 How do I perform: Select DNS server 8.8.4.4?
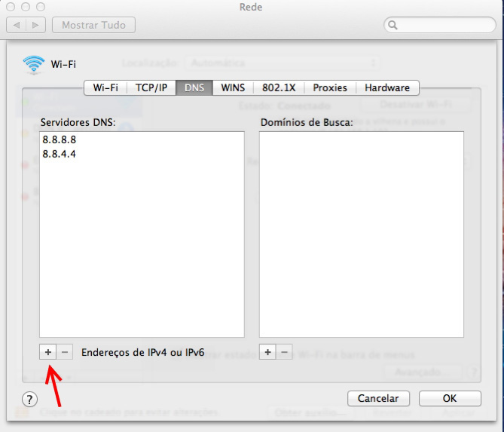point(142,154)
